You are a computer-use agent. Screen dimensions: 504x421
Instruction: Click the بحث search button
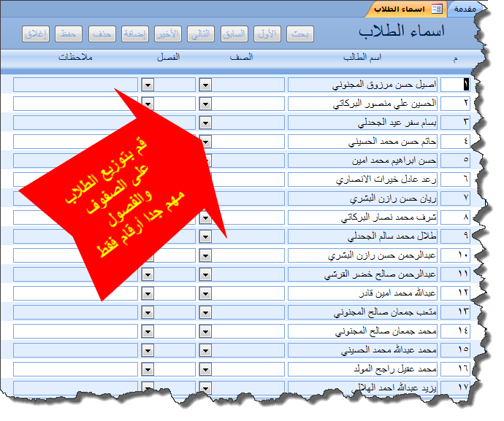299,34
